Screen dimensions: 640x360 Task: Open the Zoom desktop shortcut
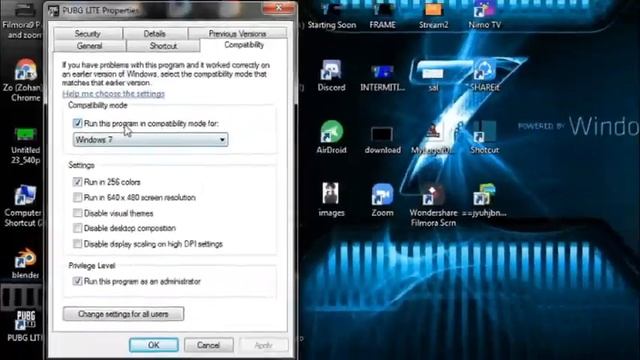click(x=382, y=200)
